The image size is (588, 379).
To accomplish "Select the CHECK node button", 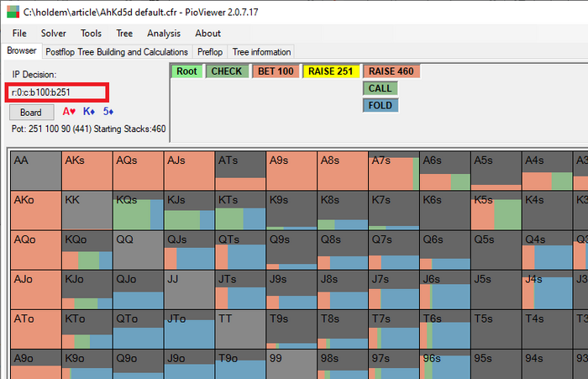I will pos(227,71).
